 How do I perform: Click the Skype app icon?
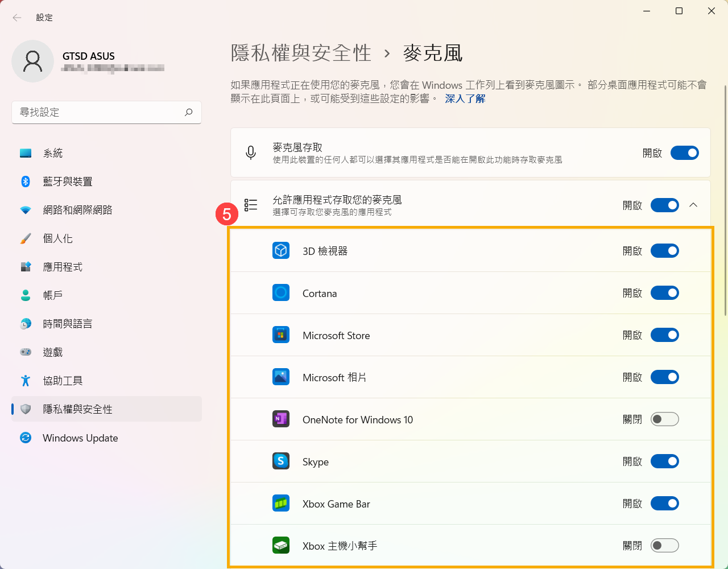click(281, 461)
